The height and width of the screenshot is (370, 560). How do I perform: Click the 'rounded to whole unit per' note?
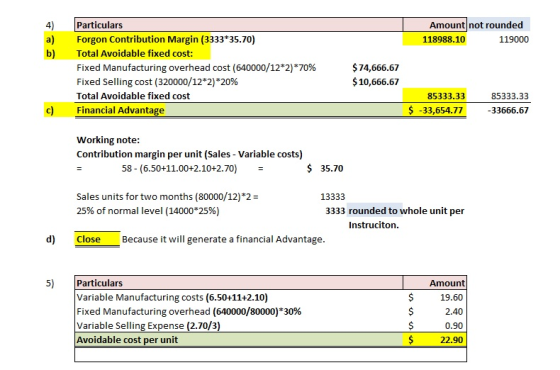406,211
